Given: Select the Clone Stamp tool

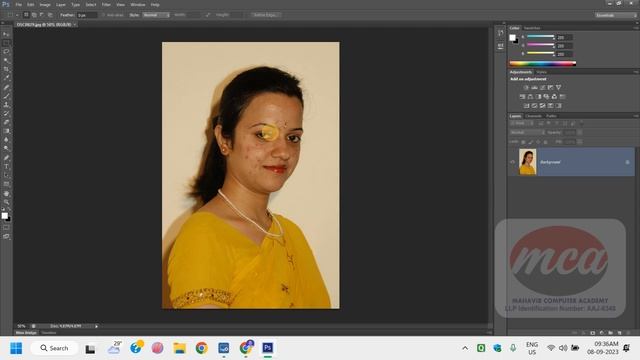Looking at the screenshot, I should 6,105.
